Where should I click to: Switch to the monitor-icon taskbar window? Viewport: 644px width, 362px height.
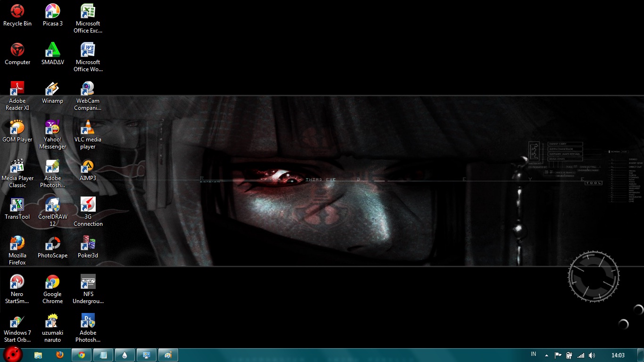click(x=147, y=355)
